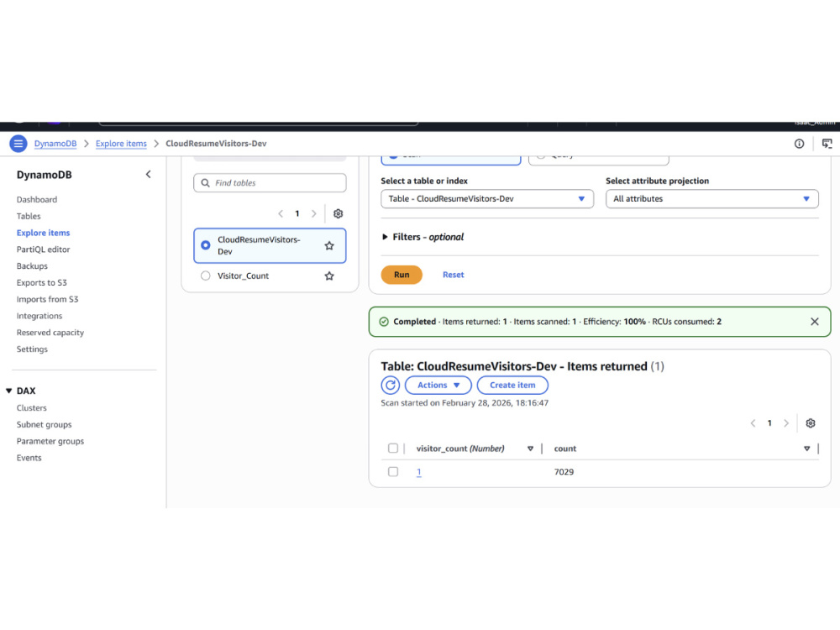
Task: Open PartiQL editor in side navigation
Action: pos(44,249)
